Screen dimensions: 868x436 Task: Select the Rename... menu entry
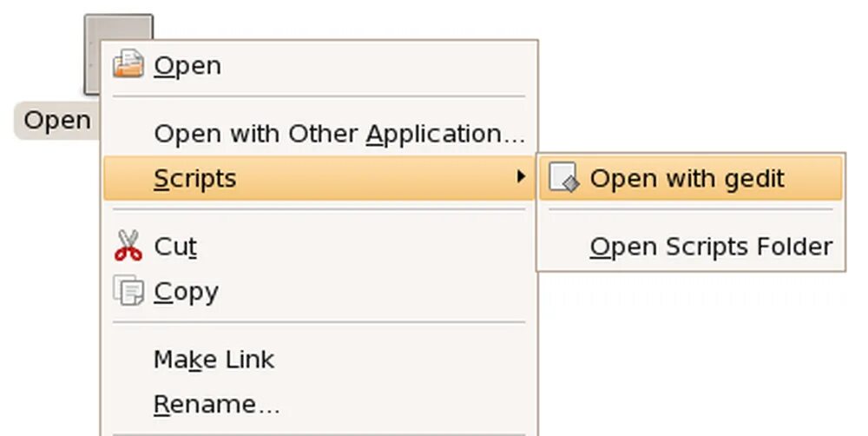(x=216, y=405)
